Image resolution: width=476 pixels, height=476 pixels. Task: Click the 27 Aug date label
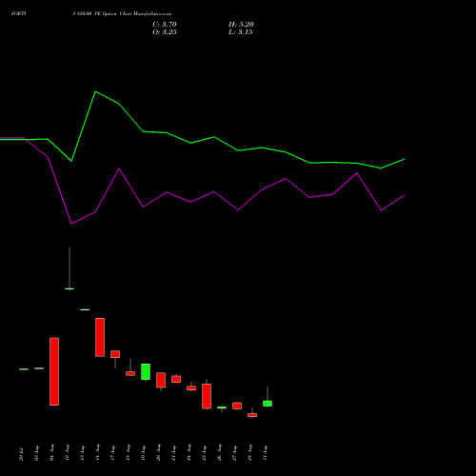click(234, 453)
